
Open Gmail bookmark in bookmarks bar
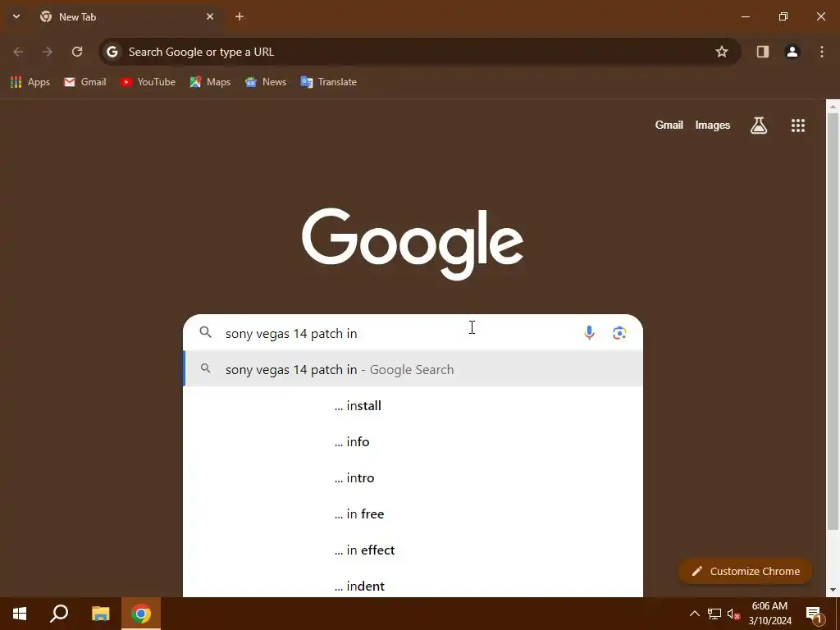click(x=85, y=82)
